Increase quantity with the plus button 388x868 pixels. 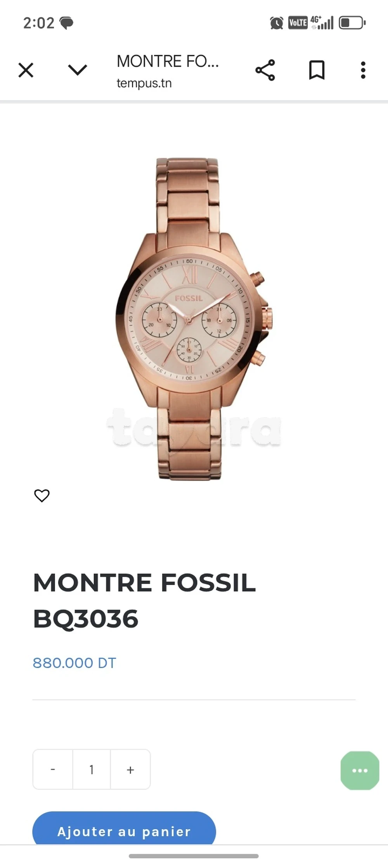point(130,769)
